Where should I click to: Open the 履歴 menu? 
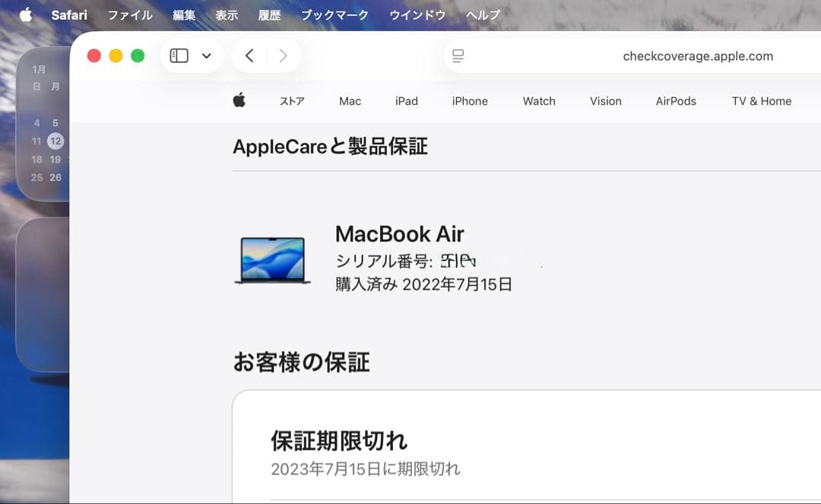coord(269,14)
